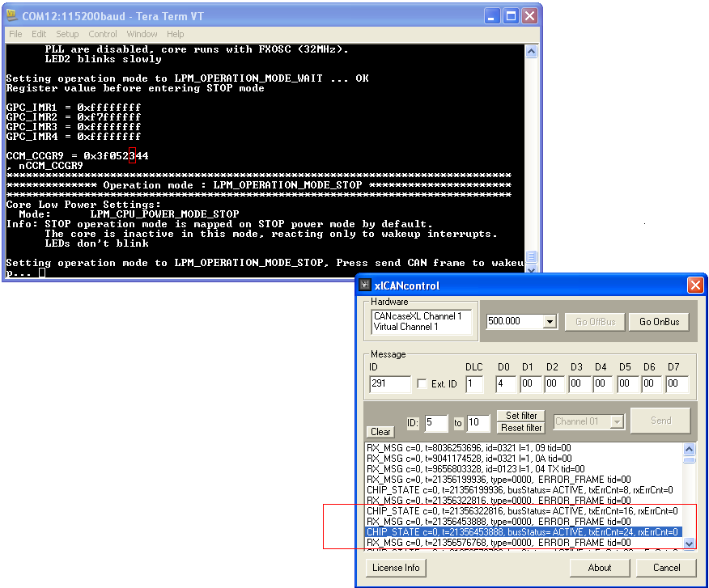Click the About button
Viewport: 709px width, 588px height.
click(600, 568)
